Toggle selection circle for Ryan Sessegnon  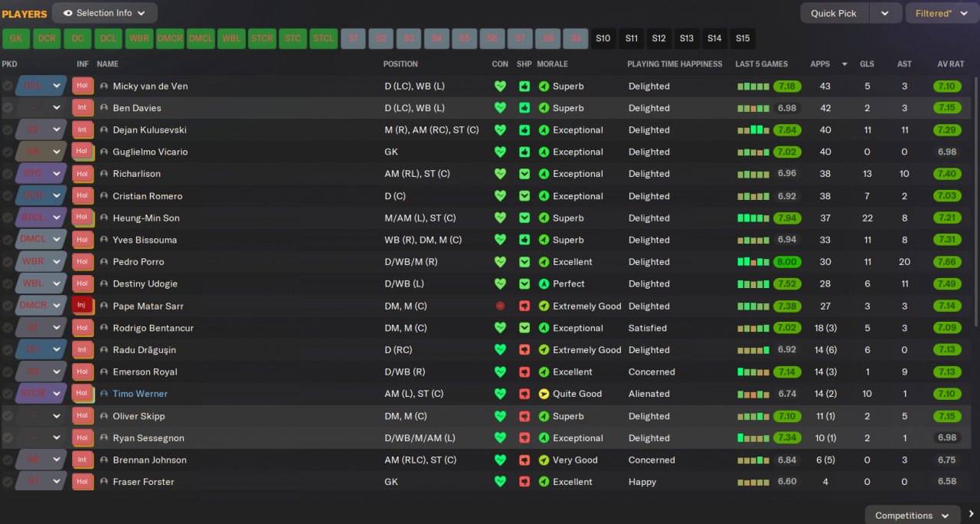tap(8, 438)
